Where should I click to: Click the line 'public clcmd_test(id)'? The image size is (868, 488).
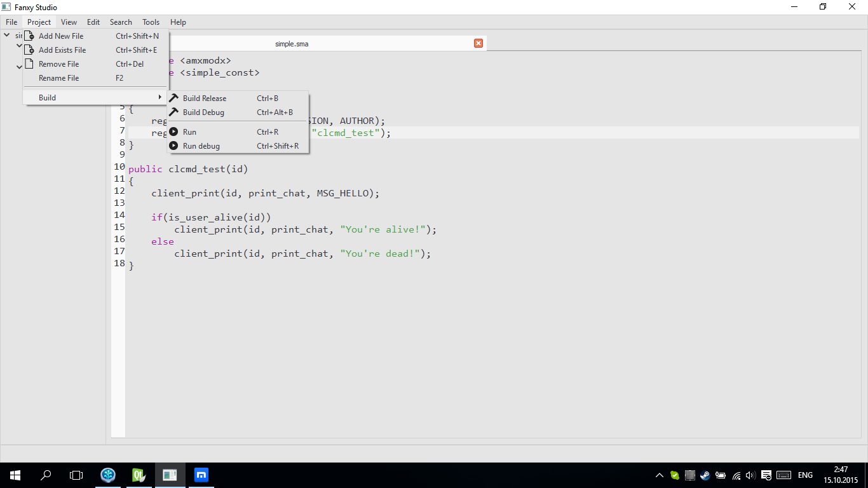click(x=188, y=169)
